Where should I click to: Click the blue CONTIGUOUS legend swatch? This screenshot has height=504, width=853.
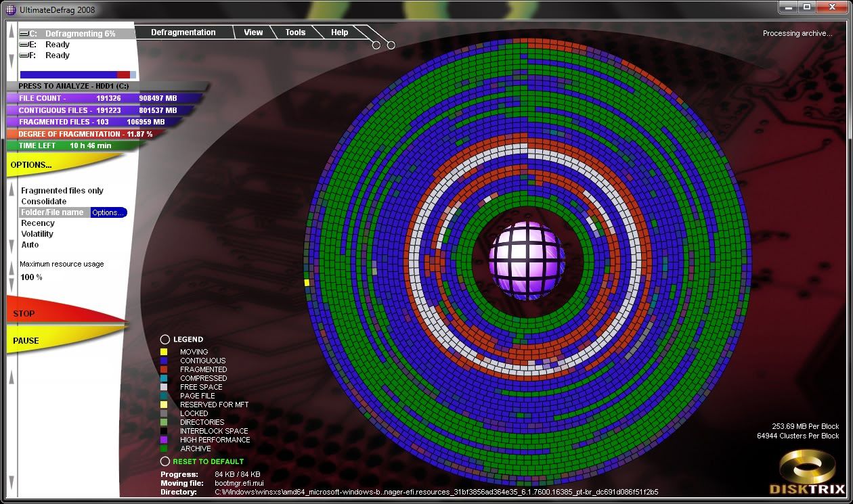164,361
